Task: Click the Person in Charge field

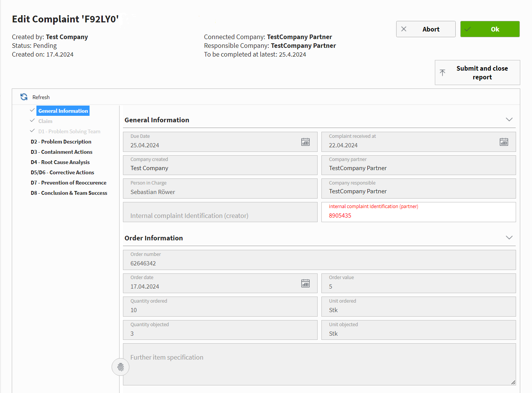Action: pos(220,189)
